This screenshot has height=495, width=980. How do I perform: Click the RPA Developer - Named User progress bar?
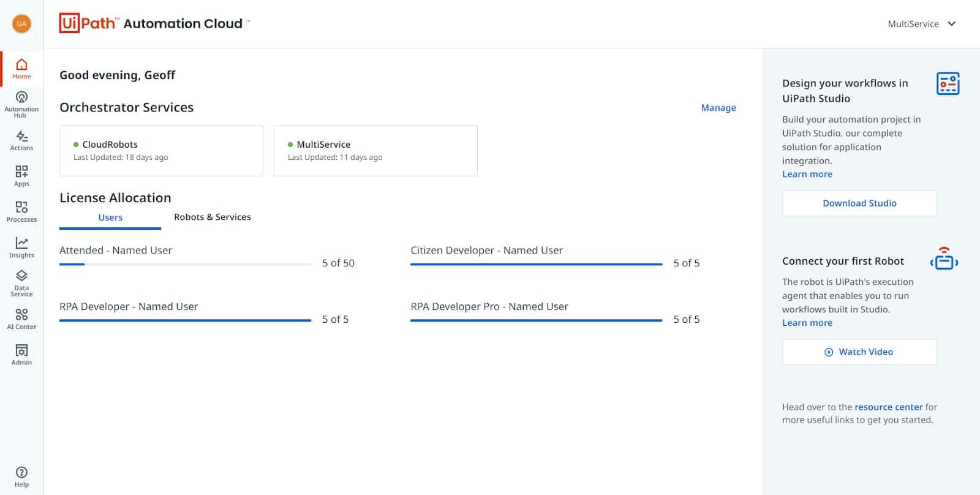click(x=185, y=320)
